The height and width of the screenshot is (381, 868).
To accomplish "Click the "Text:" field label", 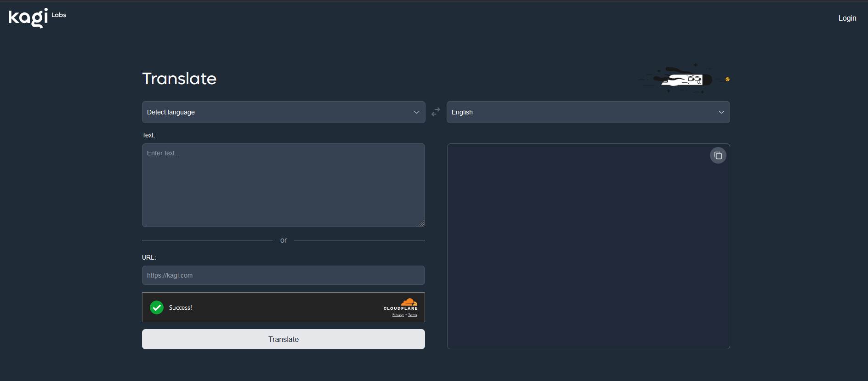I will [148, 135].
